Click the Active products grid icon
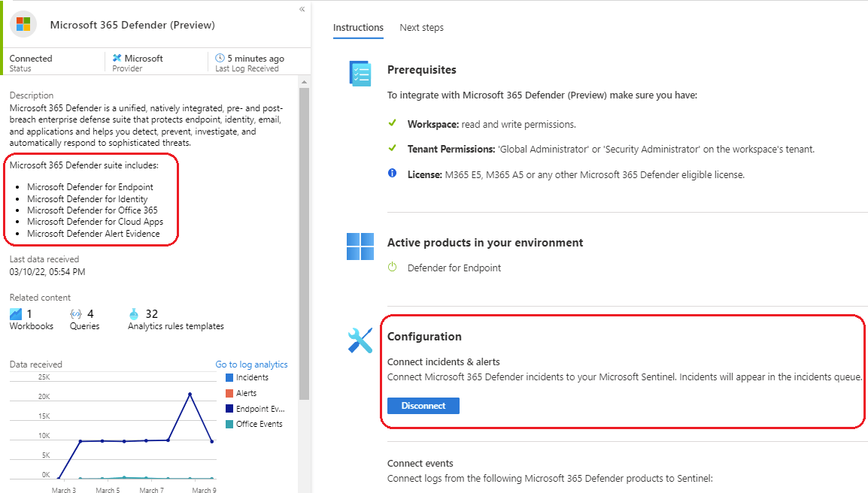 360,245
